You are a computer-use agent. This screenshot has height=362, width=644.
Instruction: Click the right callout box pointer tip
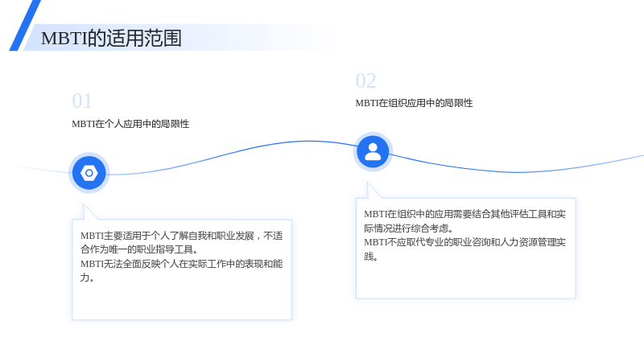coord(369,184)
